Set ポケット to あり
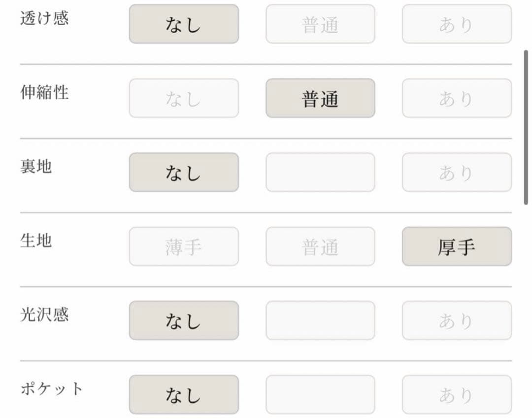This screenshot has height=419, width=532. pyautogui.click(x=457, y=394)
